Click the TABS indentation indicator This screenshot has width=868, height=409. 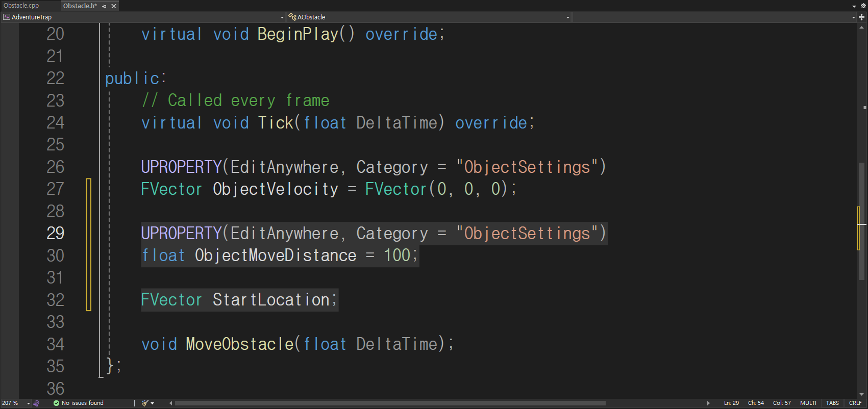[832, 403]
